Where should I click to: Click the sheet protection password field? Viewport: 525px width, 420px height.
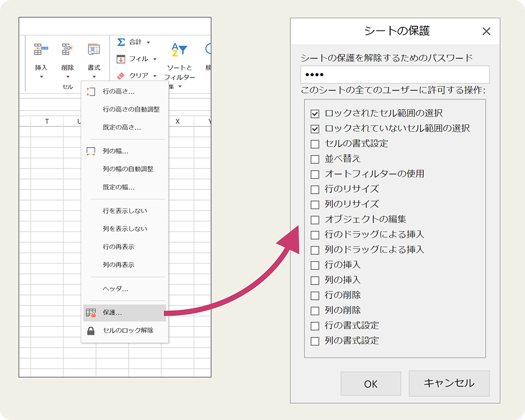click(x=395, y=75)
